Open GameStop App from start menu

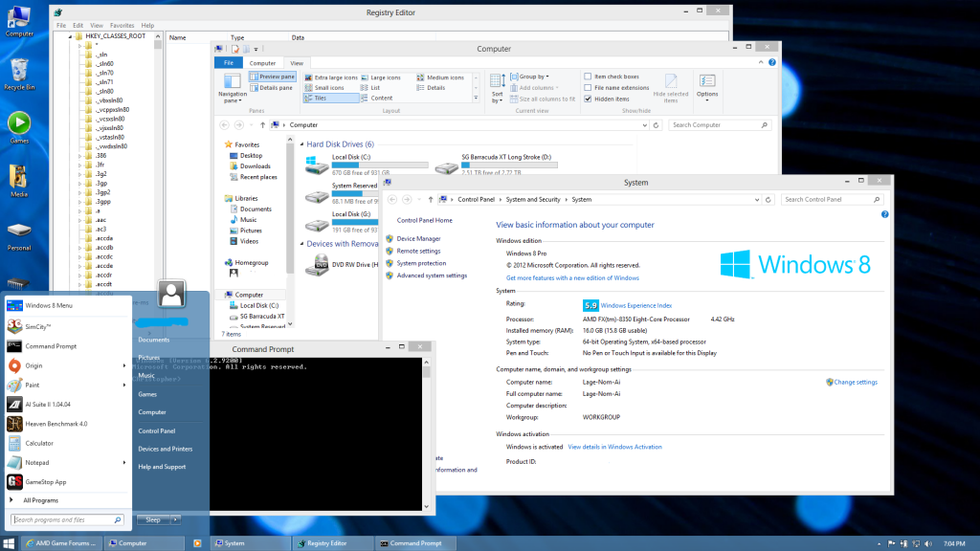pos(68,482)
